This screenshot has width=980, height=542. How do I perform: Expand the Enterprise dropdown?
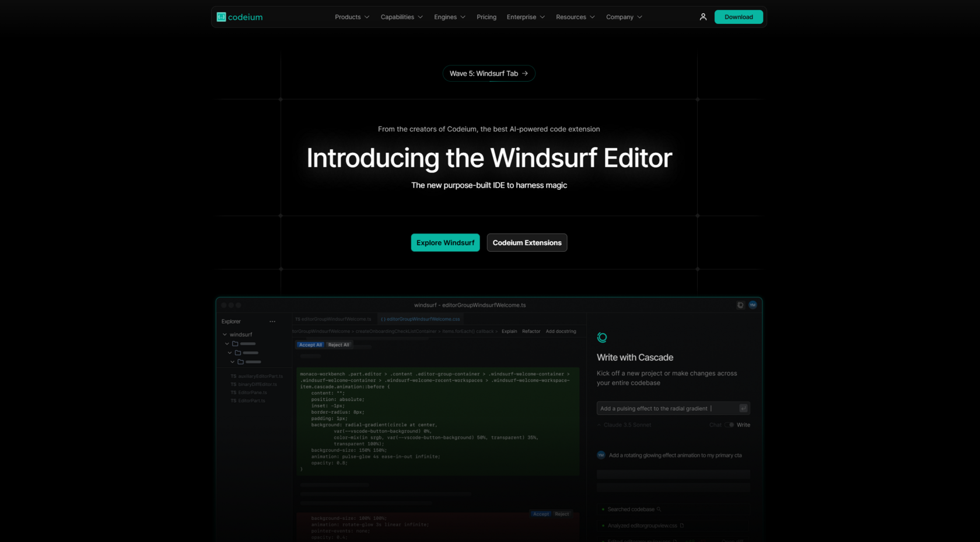click(x=526, y=17)
